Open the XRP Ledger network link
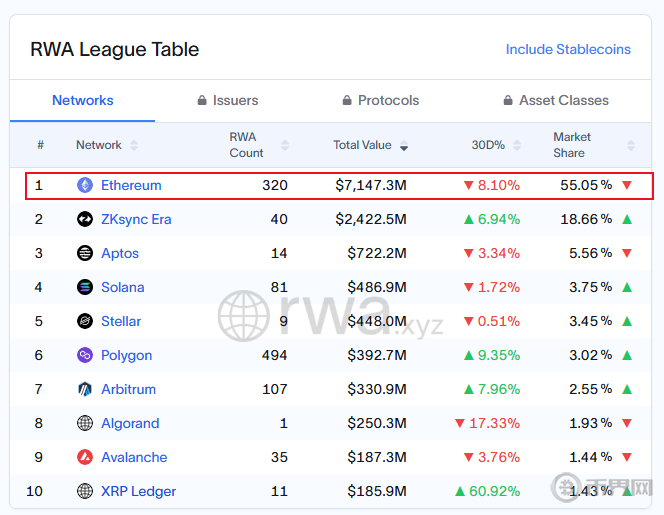Image resolution: width=664 pixels, height=515 pixels. 138,491
